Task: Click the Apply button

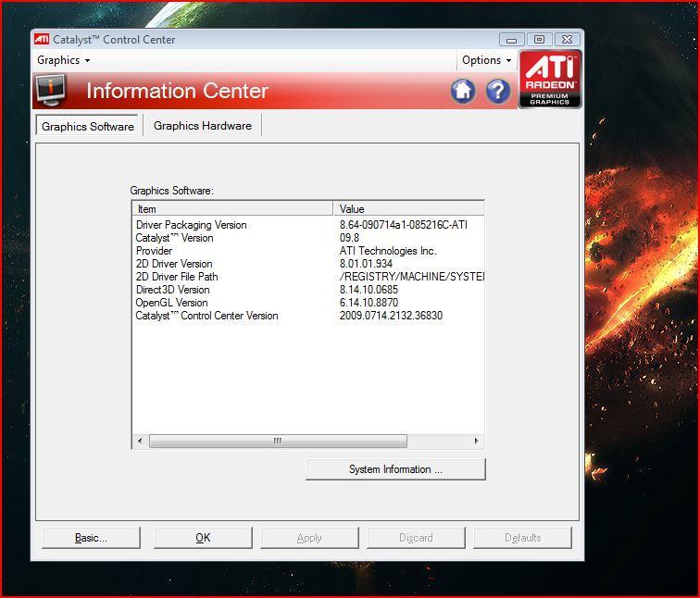Action: (x=309, y=538)
